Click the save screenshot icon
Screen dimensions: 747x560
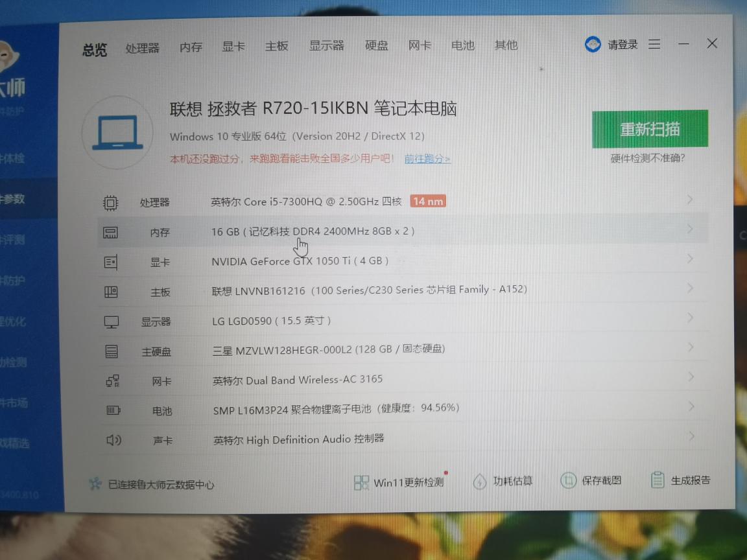tap(568, 480)
